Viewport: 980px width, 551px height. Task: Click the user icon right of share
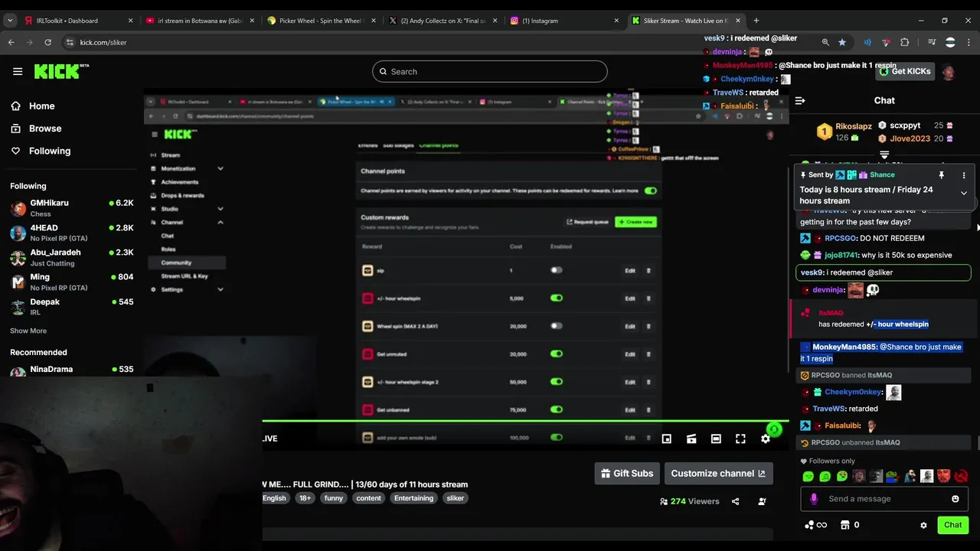click(762, 502)
